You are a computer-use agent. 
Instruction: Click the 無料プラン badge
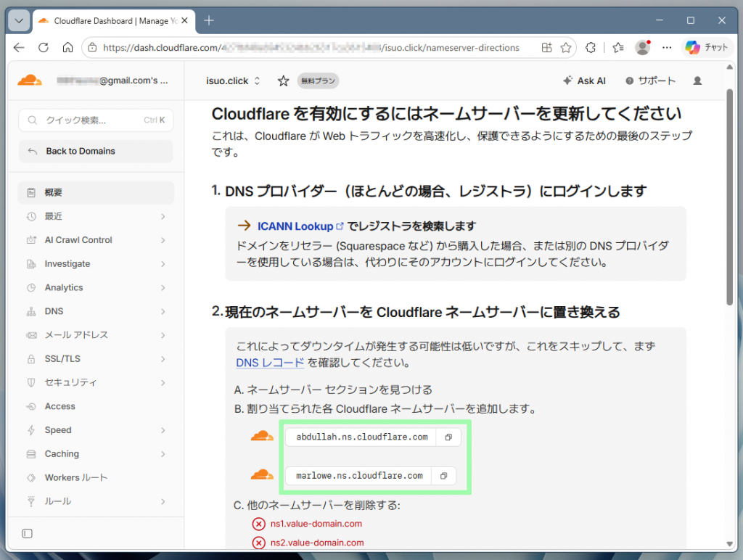click(318, 81)
